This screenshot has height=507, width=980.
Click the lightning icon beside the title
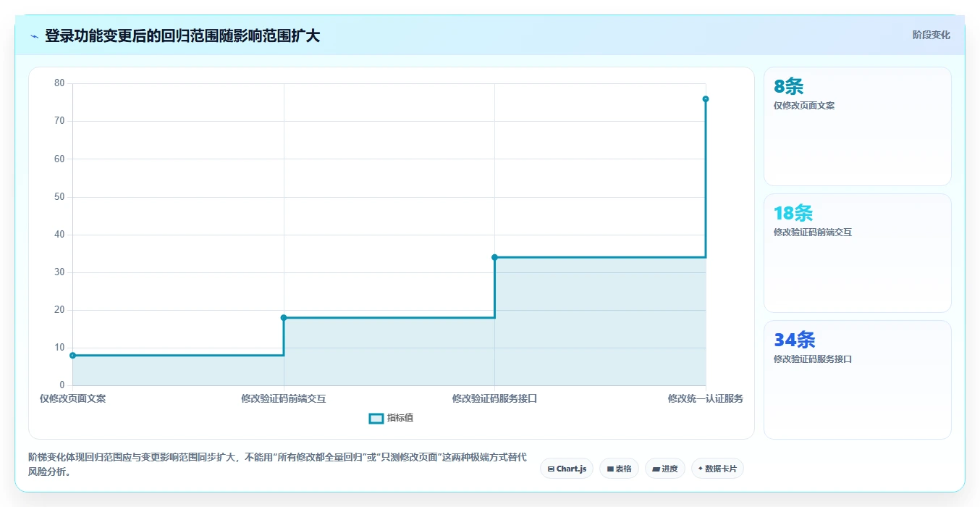click(34, 36)
